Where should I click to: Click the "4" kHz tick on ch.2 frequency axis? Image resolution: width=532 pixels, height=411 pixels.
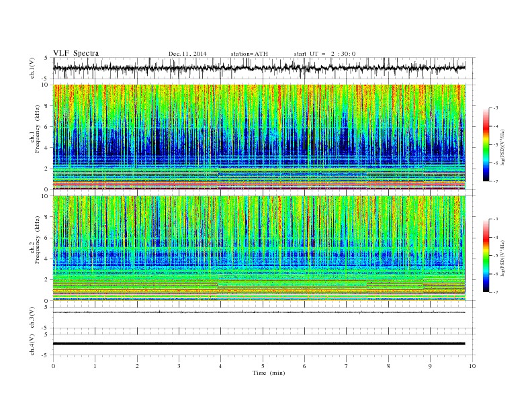pos(47,259)
